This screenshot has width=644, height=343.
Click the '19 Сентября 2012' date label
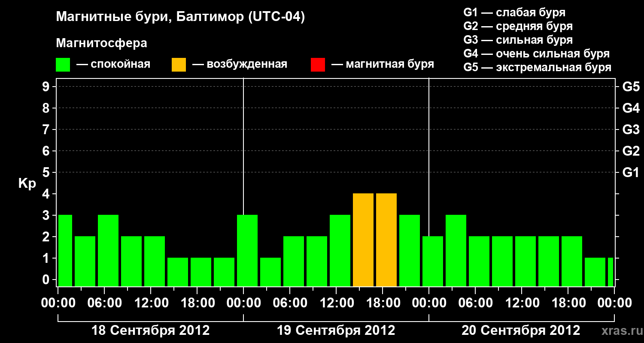pyautogui.click(x=336, y=331)
